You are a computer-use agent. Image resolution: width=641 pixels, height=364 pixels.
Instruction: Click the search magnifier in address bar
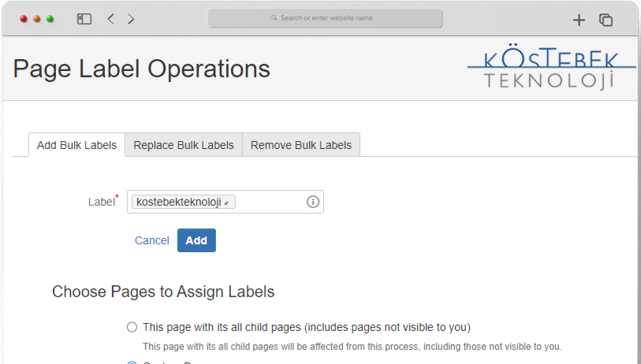274,18
